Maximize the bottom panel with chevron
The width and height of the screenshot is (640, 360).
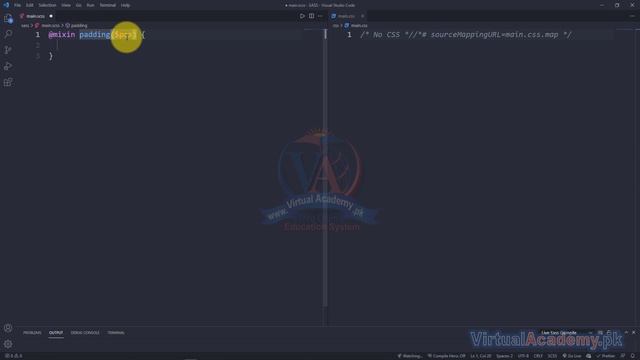[x=626, y=333]
